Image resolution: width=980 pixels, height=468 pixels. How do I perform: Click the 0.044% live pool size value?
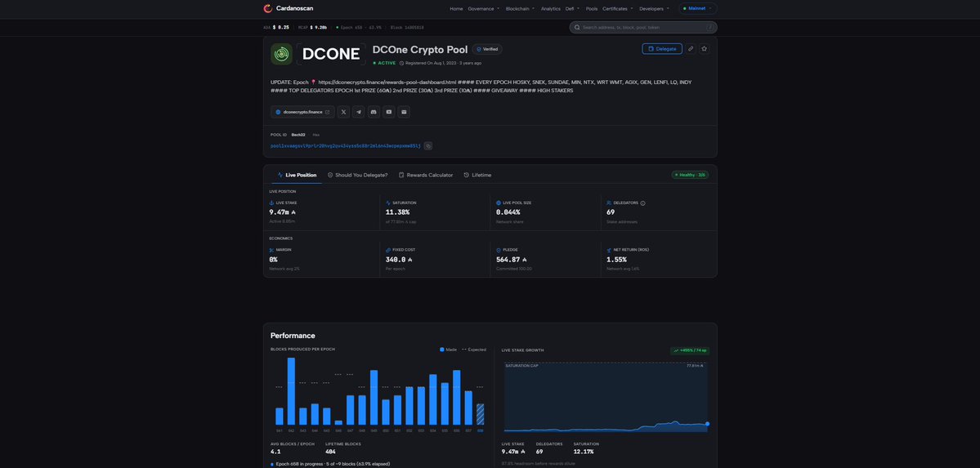tap(508, 212)
